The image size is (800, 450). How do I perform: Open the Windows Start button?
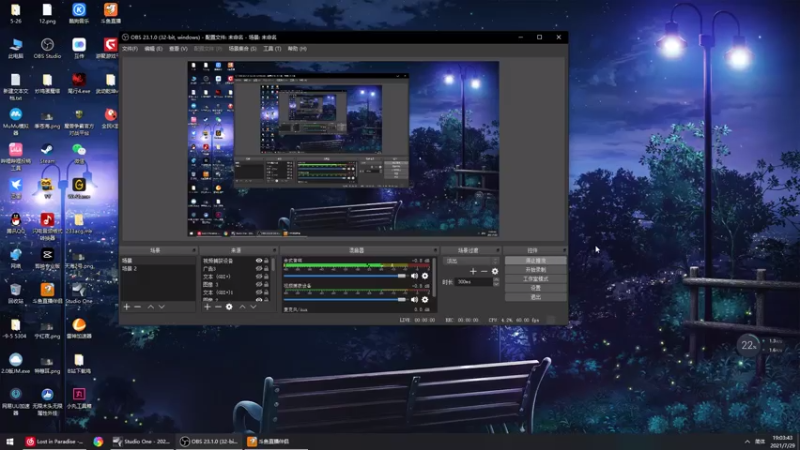pos(10,441)
